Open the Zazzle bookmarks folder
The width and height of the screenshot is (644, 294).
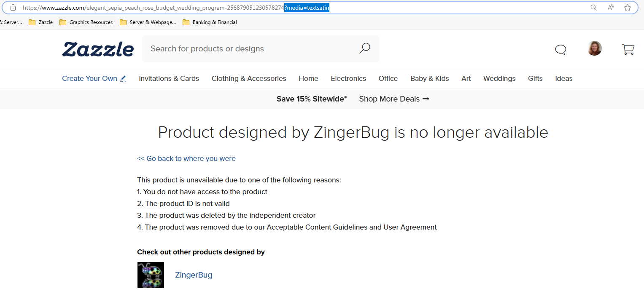coord(41,22)
